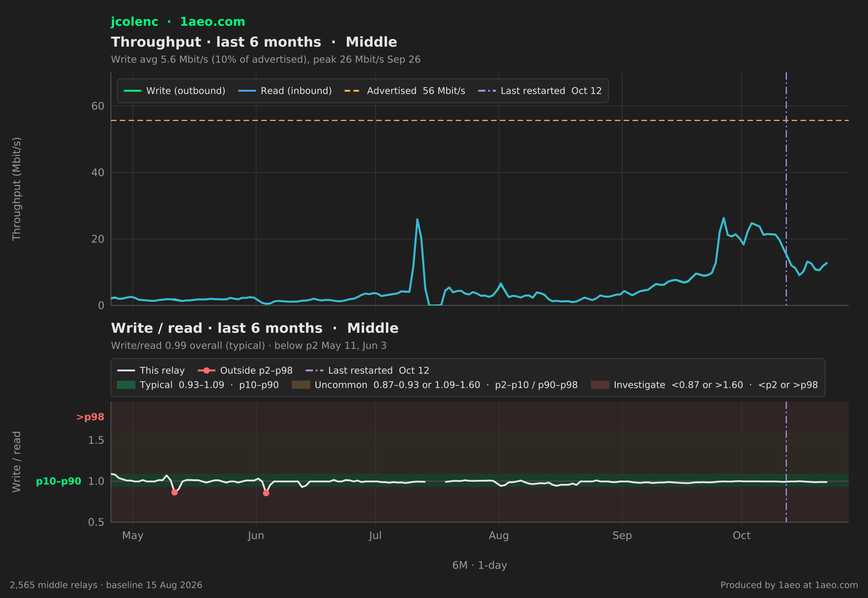
Task: Click Write/read 0.99 overall subtitle
Action: (249, 346)
